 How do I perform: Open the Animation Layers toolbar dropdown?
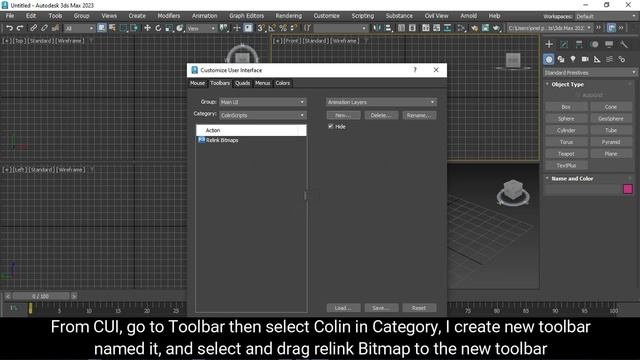point(381,102)
